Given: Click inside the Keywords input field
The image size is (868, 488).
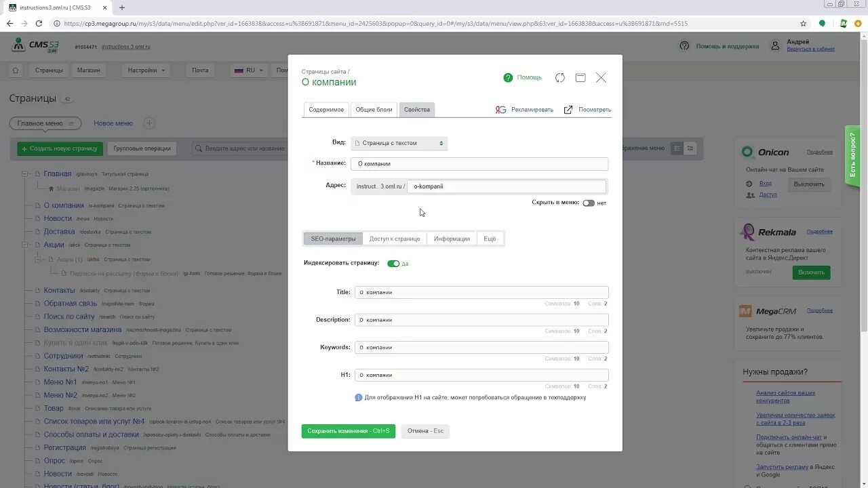Looking at the screenshot, I should tap(481, 347).
